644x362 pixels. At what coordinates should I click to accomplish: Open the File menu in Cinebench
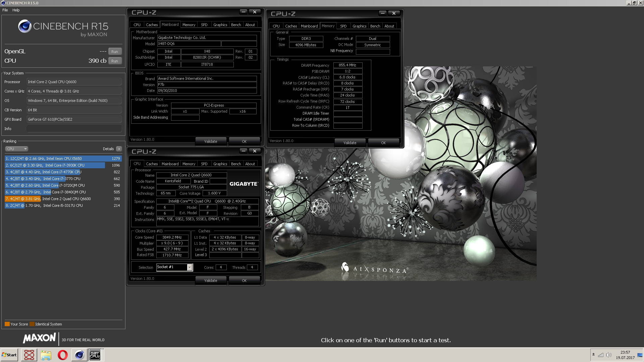(5, 10)
